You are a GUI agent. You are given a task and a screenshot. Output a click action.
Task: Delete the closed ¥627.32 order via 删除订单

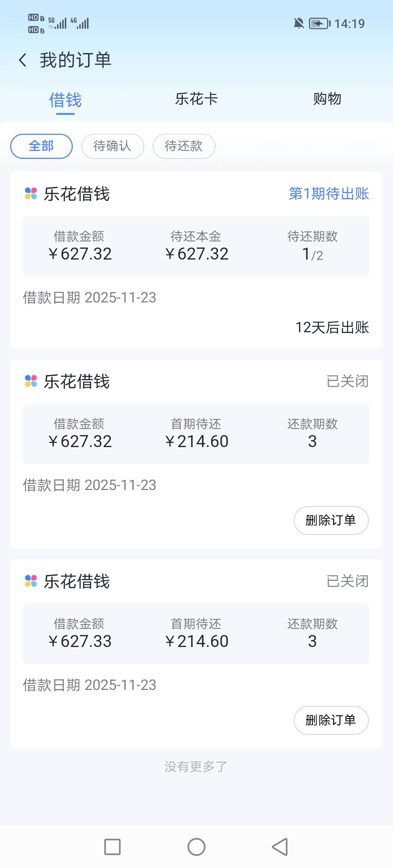(x=331, y=521)
